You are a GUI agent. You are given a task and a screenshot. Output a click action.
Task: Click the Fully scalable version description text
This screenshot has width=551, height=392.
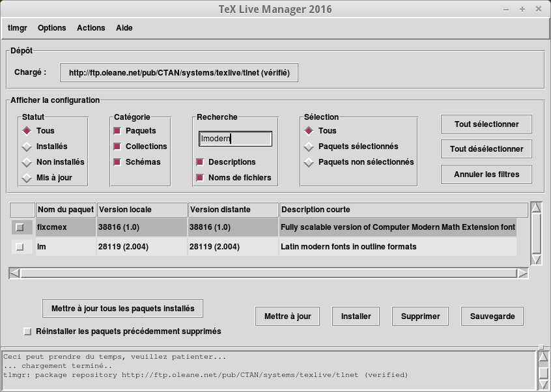[x=398, y=227]
